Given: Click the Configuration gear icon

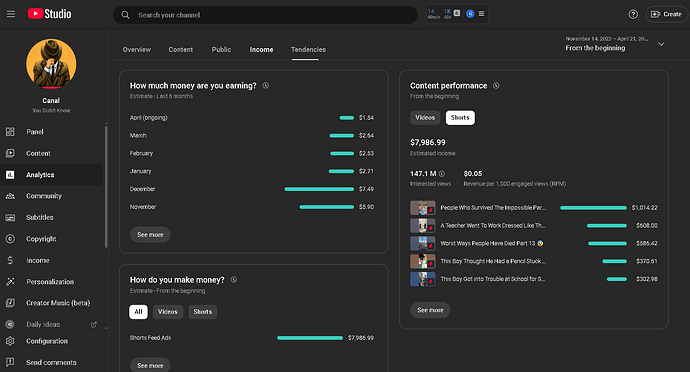Looking at the screenshot, I should (10, 341).
